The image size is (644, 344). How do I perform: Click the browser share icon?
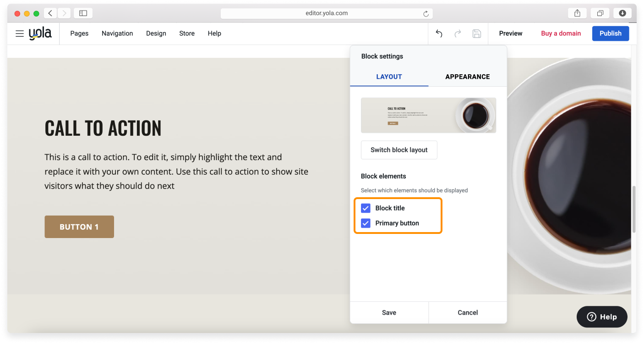[x=577, y=13]
